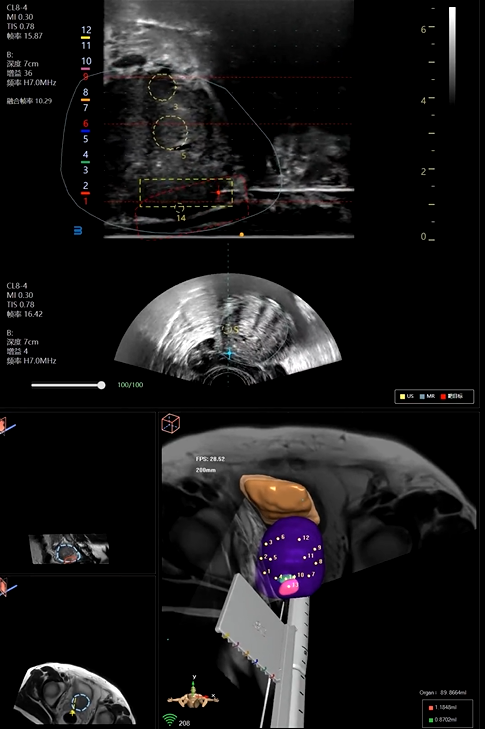Click the green signal strength icon
The height and width of the screenshot is (729, 485).
coord(169,720)
